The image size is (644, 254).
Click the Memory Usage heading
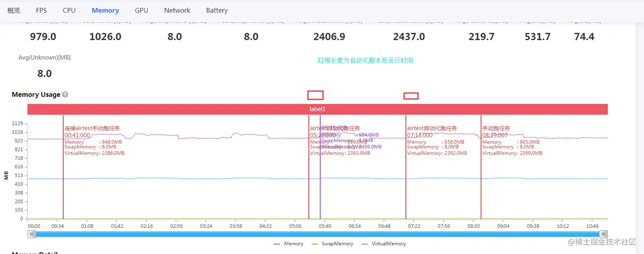pyautogui.click(x=36, y=94)
